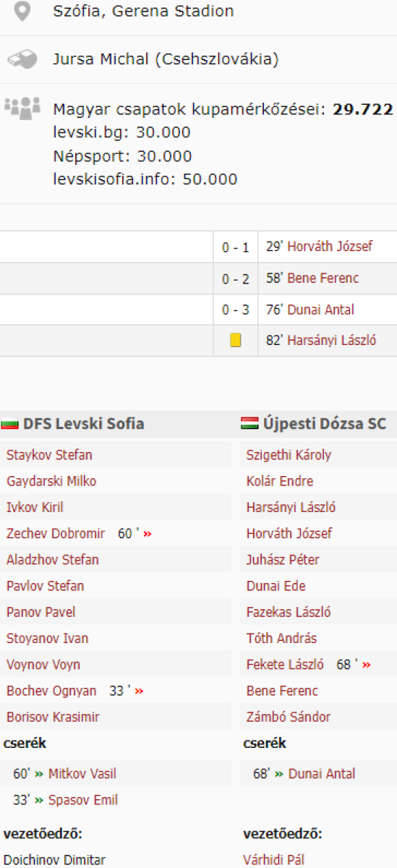Image resolution: width=397 pixels, height=868 pixels.
Task: Open player Staykov Stefan's profile
Action: [x=49, y=456]
